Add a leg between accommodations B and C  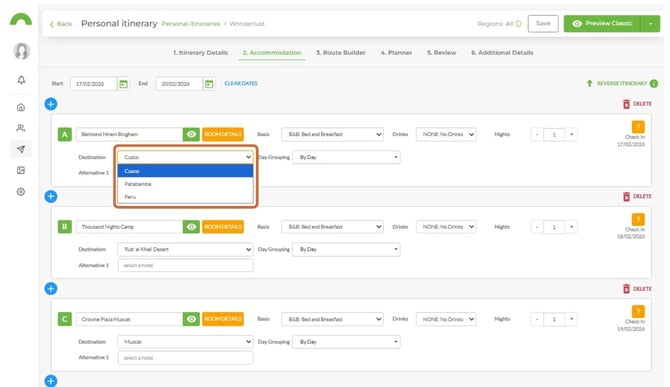point(51,289)
